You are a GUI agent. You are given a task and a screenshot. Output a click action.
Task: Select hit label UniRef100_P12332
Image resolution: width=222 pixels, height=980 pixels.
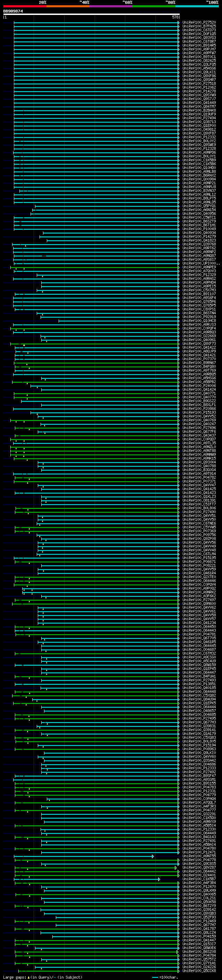click(199, 137)
